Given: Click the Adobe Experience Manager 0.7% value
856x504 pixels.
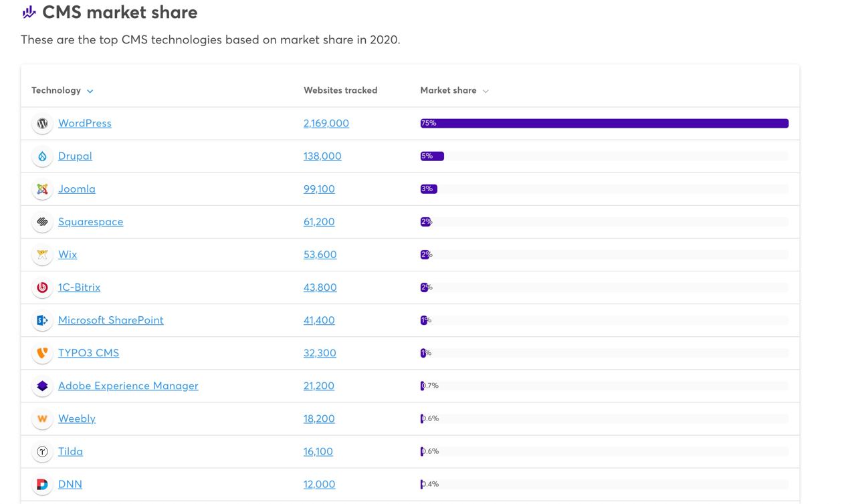Looking at the screenshot, I should coord(431,386).
